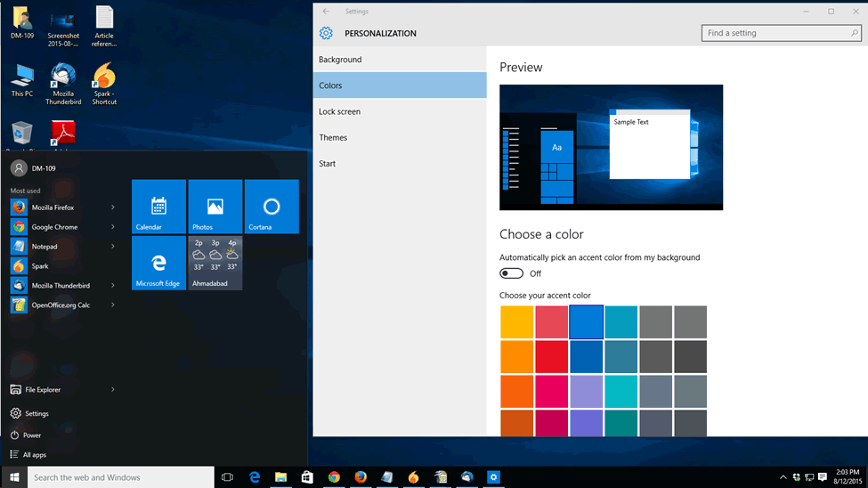Image resolution: width=868 pixels, height=488 pixels.
Task: Pick the bright turquoise accent swatch
Action: pyautogui.click(x=621, y=391)
